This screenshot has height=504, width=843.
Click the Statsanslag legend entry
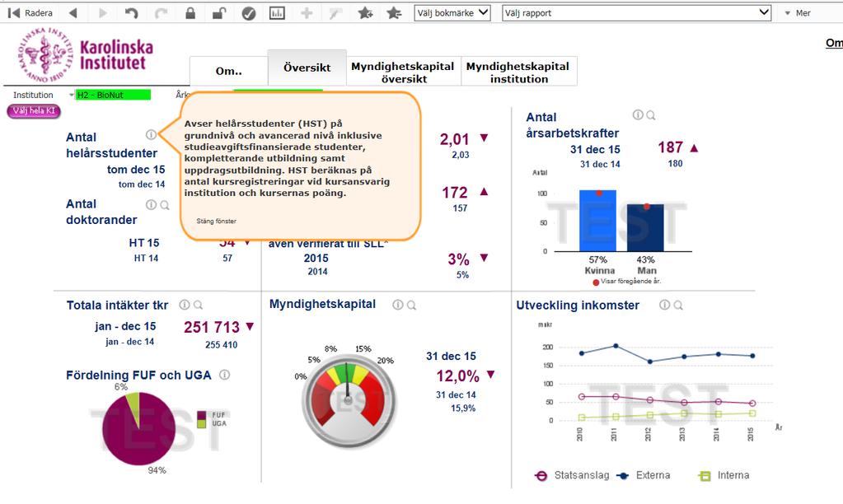click(x=572, y=475)
